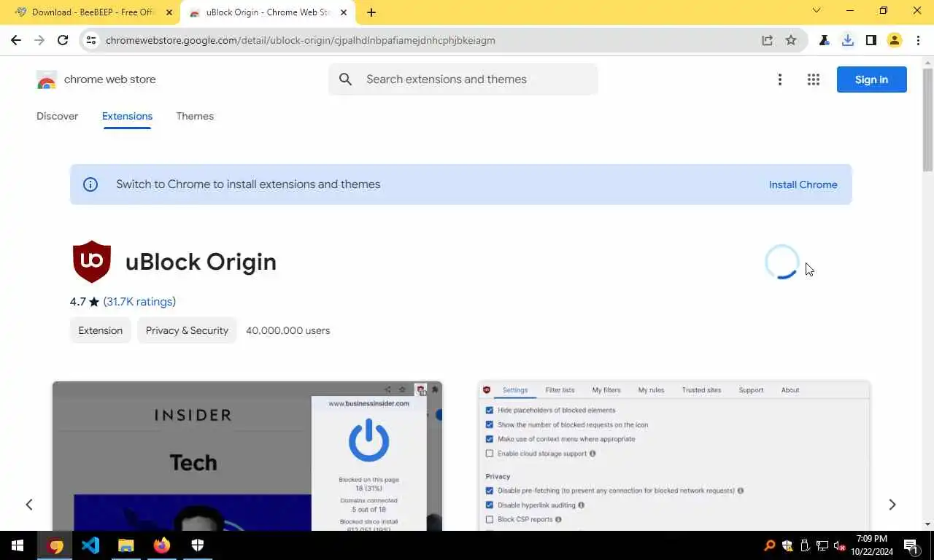Viewport: 934px width, 560px height.
Task: Open the 31.7K ratings link
Action: coord(139,302)
